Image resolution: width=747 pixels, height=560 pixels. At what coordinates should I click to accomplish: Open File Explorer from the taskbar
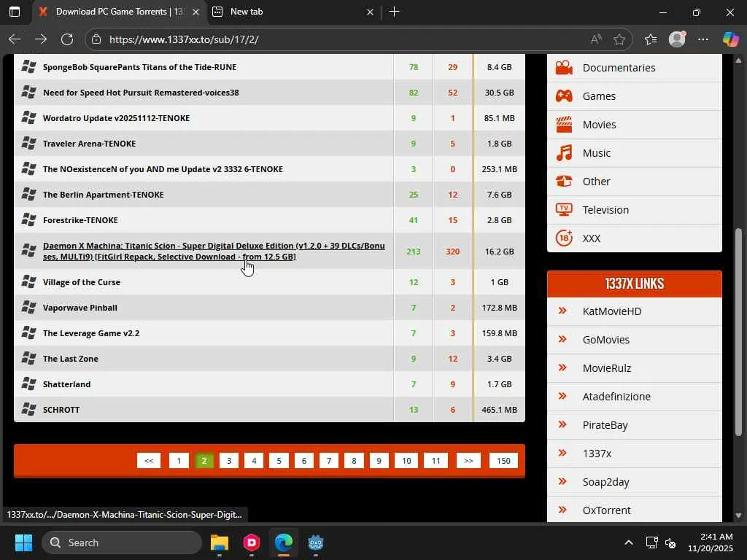click(220, 542)
